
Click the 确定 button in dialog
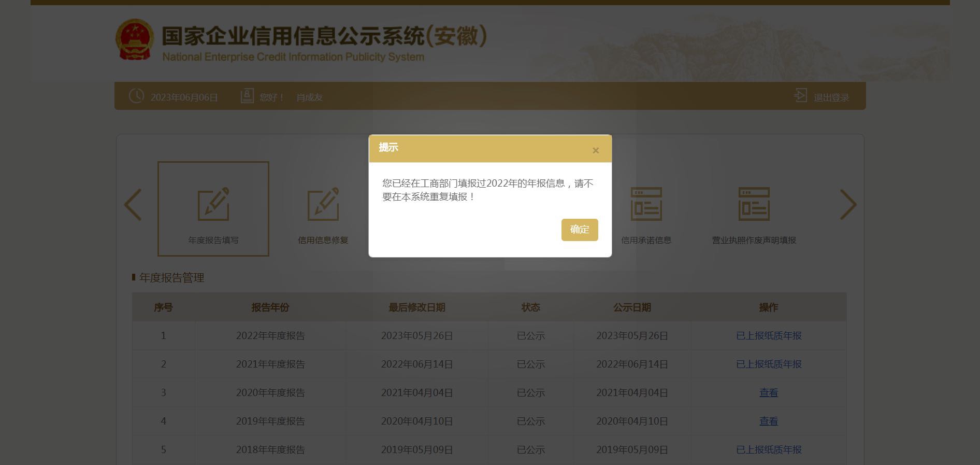click(579, 230)
